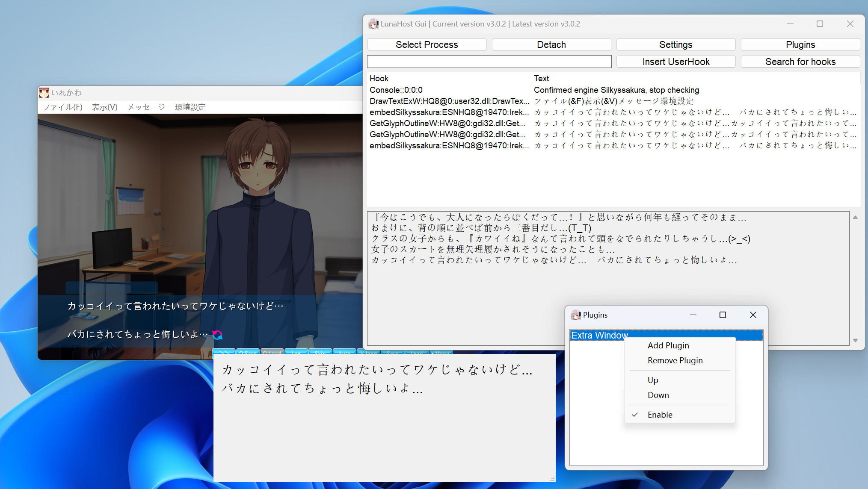Move plugin Down in the list
The height and width of the screenshot is (489, 868).
pos(658,395)
